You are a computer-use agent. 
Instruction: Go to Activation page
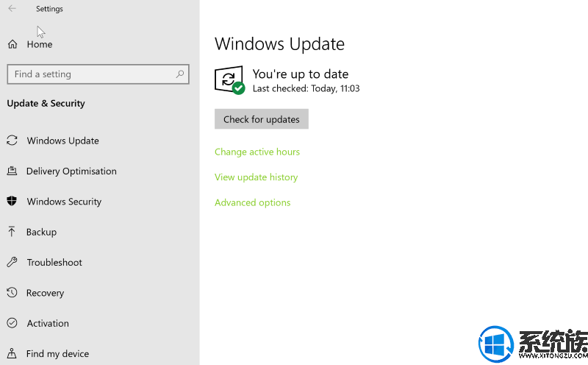click(48, 323)
